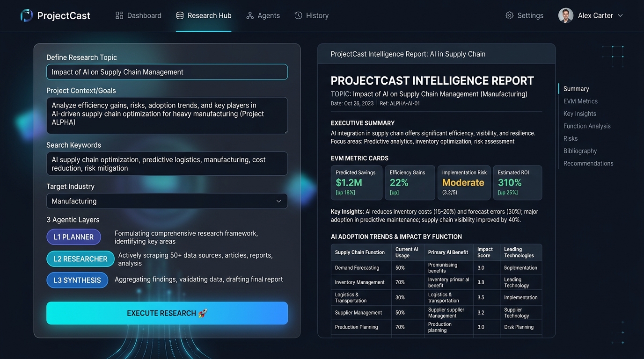Jump to Function Analysis section

coord(587,126)
